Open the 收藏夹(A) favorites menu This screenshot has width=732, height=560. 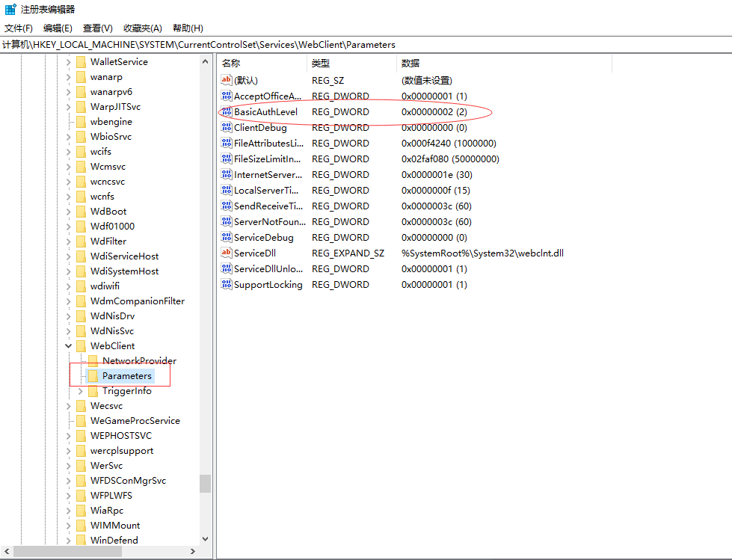[x=142, y=28]
